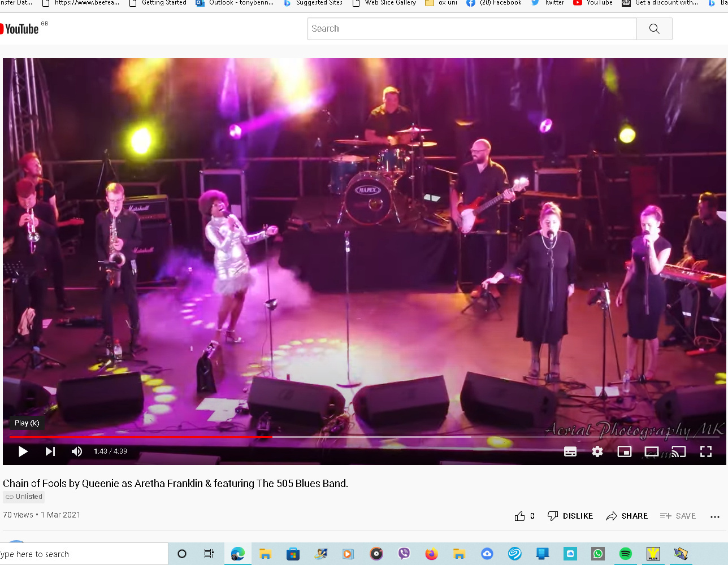Enter full screen mode
This screenshot has width=728, height=565.
click(x=706, y=451)
